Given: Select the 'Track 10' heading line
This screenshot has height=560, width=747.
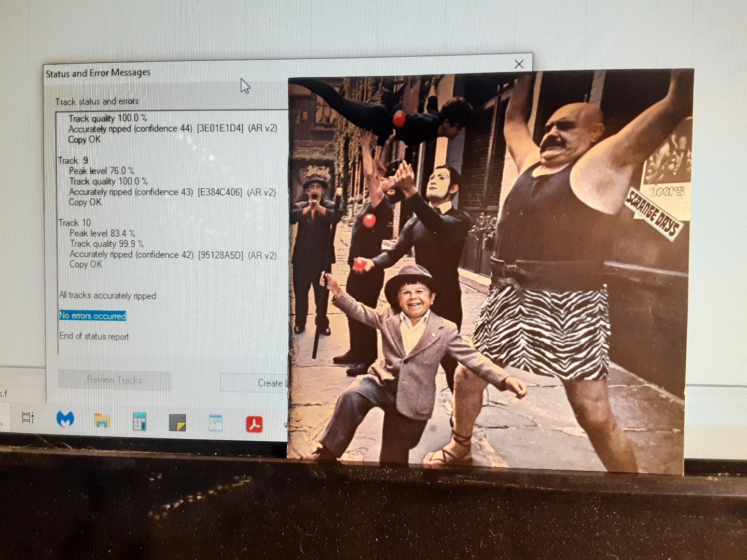Looking at the screenshot, I should pos(74,223).
